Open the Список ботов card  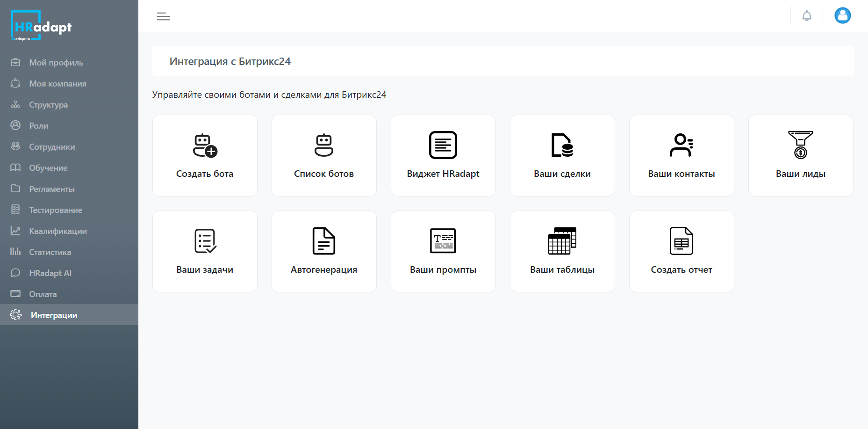(324, 155)
